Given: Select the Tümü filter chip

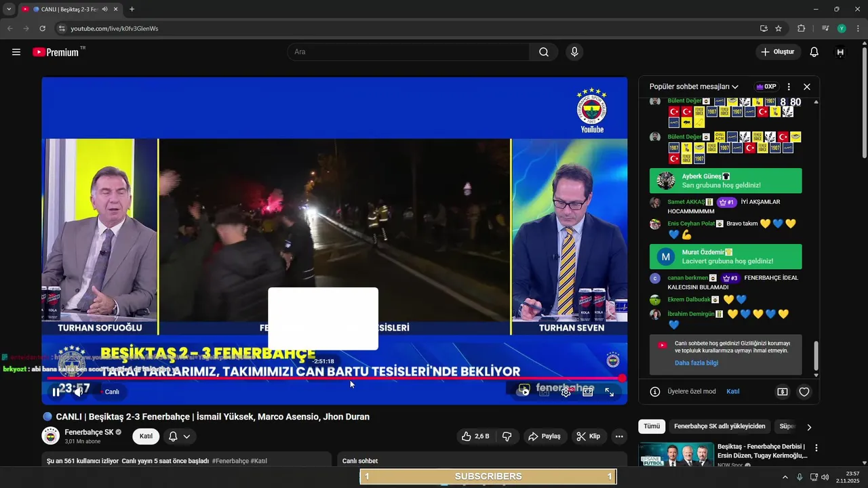Looking at the screenshot, I should 652,426.
